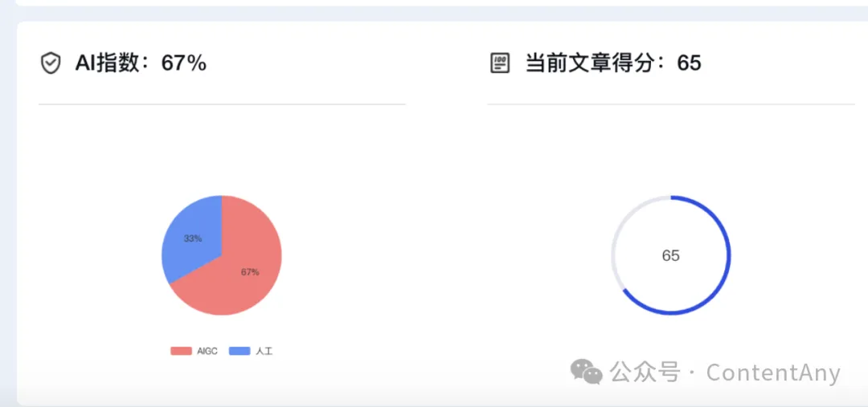868x407 pixels.
Task: Click the 65 in the ring center
Action: pos(670,256)
